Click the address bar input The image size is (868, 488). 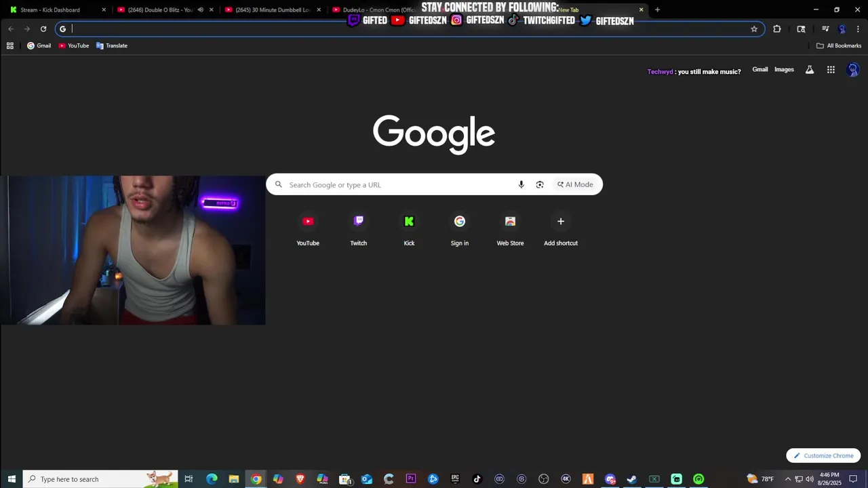click(x=410, y=28)
